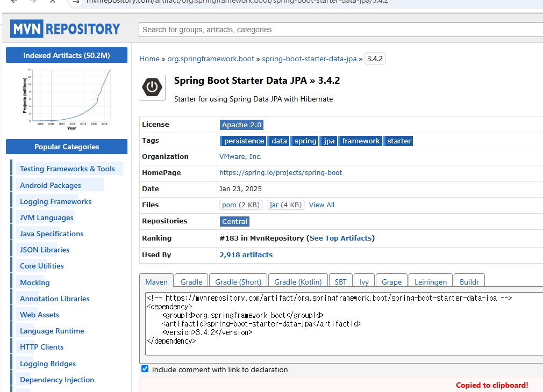The image size is (543, 392).
Task: Click the MVN Repository logo
Action: [x=65, y=28]
